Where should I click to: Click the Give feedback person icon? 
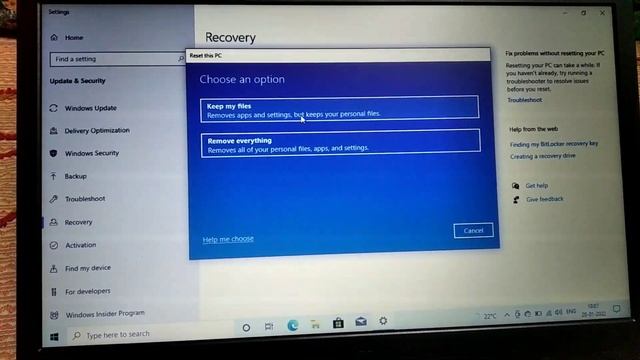point(516,200)
